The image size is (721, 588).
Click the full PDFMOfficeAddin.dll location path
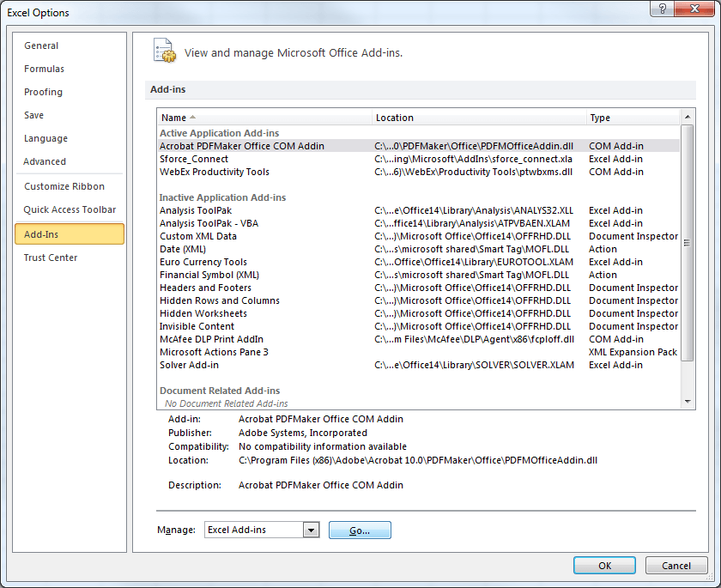(417, 460)
